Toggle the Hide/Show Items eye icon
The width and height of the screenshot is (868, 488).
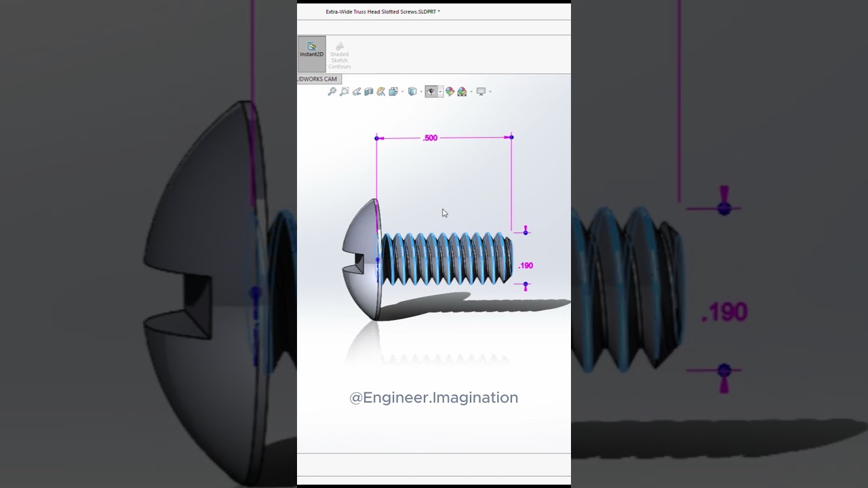[431, 91]
